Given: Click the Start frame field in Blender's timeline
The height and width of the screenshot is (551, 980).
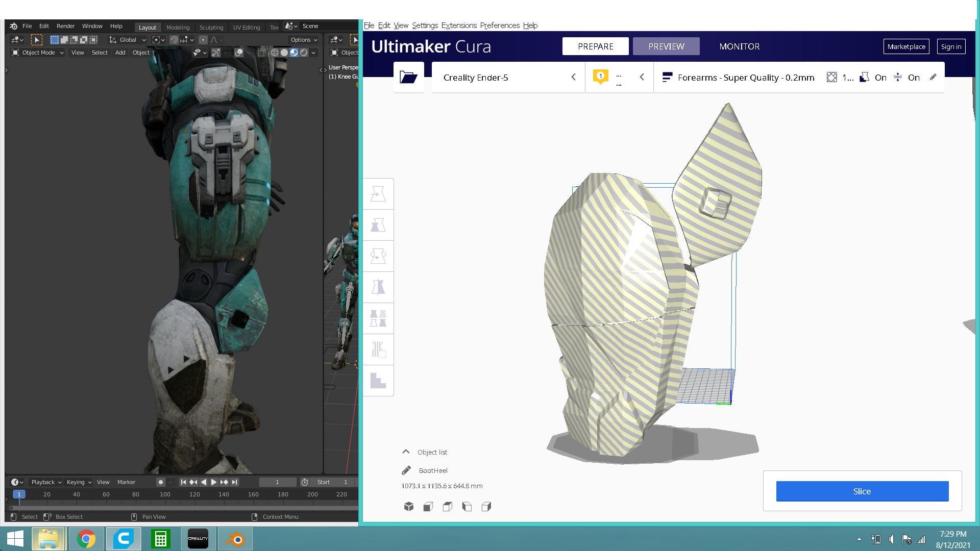Looking at the screenshot, I should [332, 482].
